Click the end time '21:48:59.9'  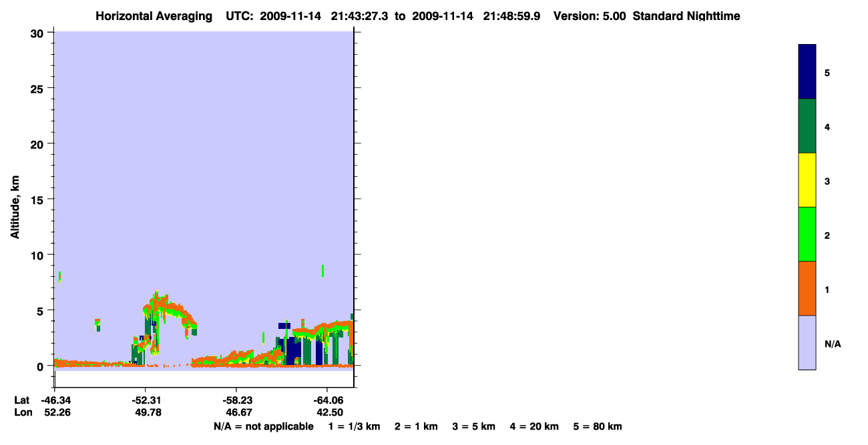click(x=513, y=16)
